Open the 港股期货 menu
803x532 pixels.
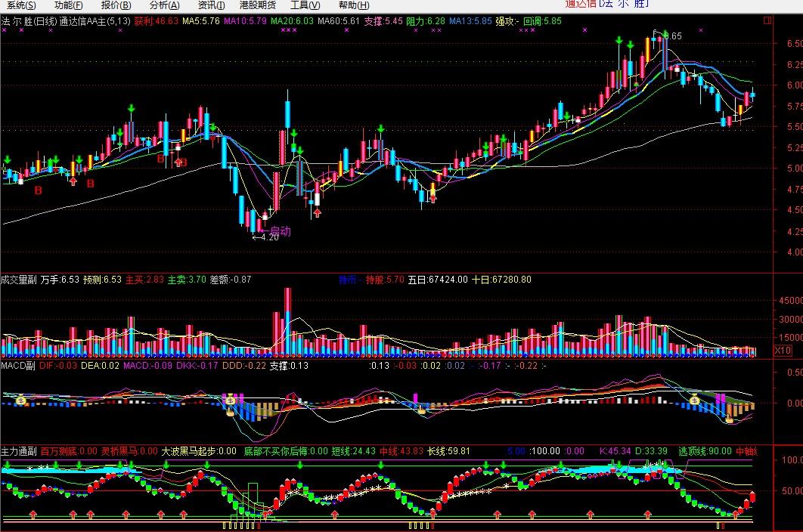pos(258,5)
